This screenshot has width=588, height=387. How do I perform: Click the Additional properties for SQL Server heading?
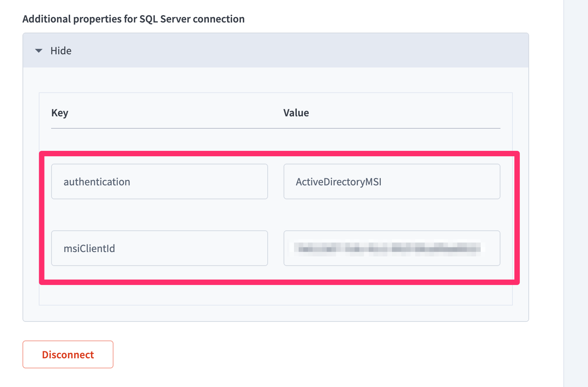click(134, 19)
